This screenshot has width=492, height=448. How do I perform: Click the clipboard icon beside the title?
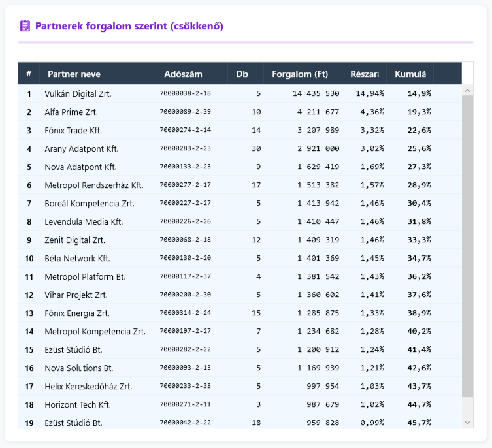25,26
